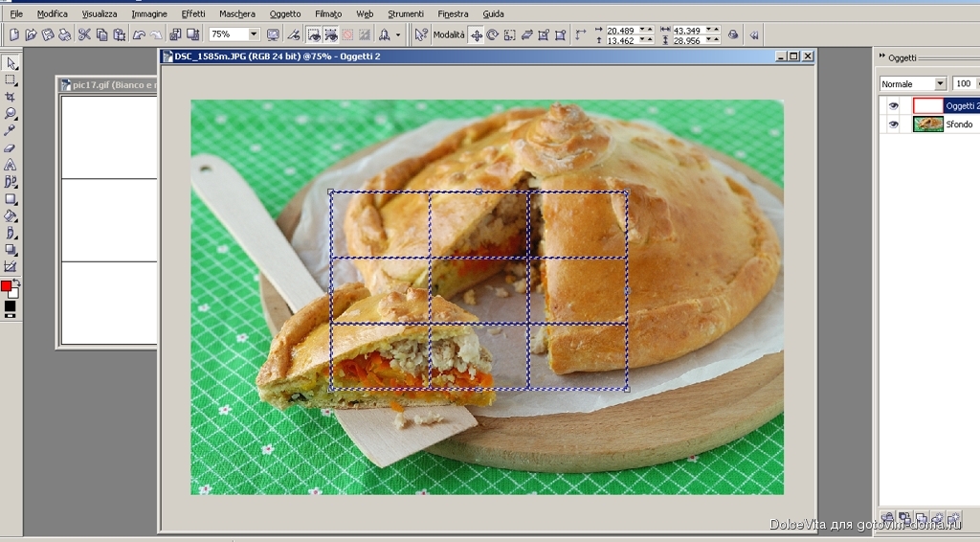Activate the pic17.gif window title bar
The width and height of the screenshot is (980, 542).
coord(107,85)
